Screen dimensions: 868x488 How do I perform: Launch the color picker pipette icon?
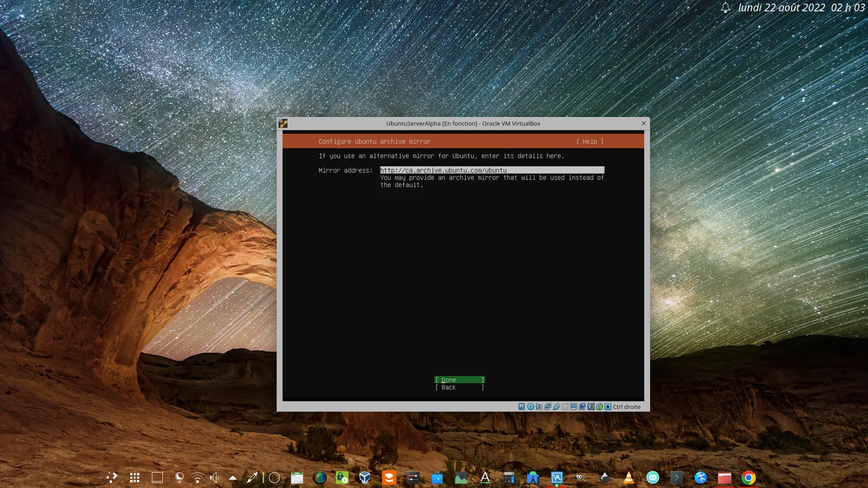(252, 478)
